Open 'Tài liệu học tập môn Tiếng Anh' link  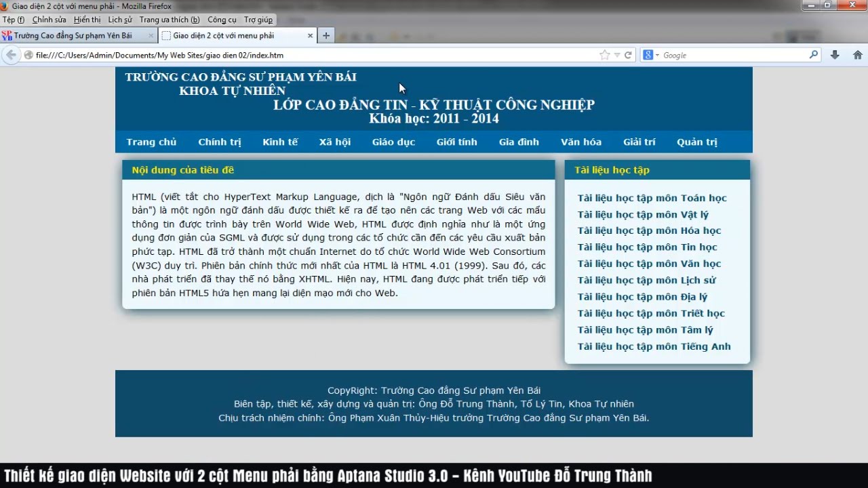click(654, 346)
